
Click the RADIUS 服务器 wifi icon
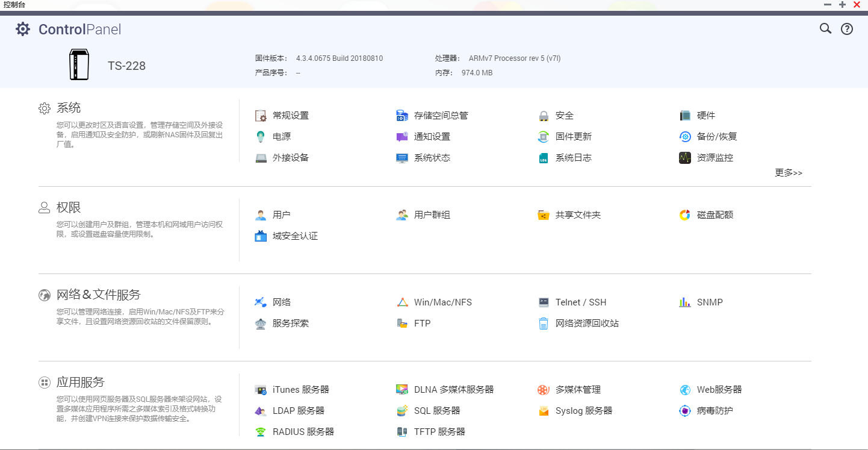261,432
